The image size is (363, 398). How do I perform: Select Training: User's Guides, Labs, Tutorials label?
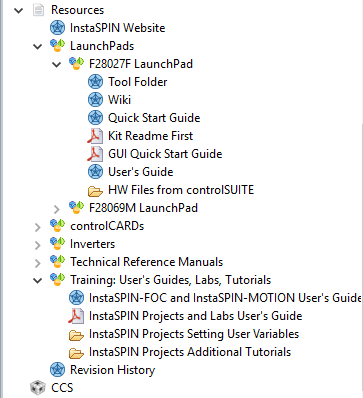[170, 280]
